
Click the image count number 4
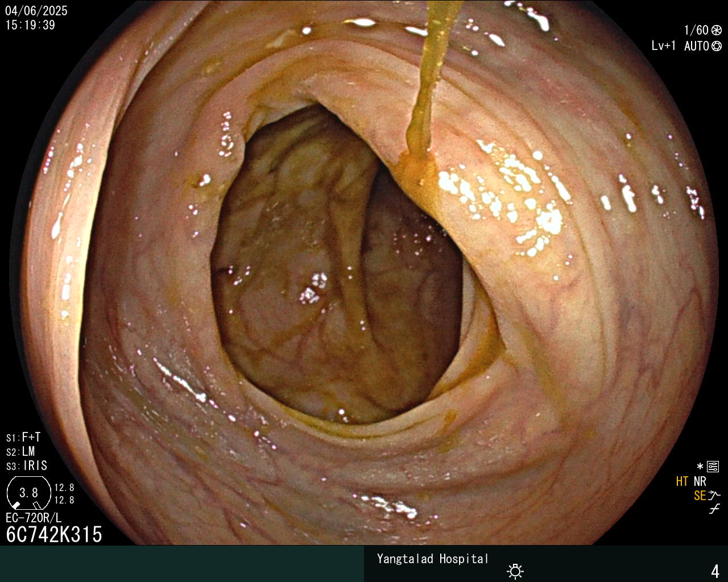(715, 571)
